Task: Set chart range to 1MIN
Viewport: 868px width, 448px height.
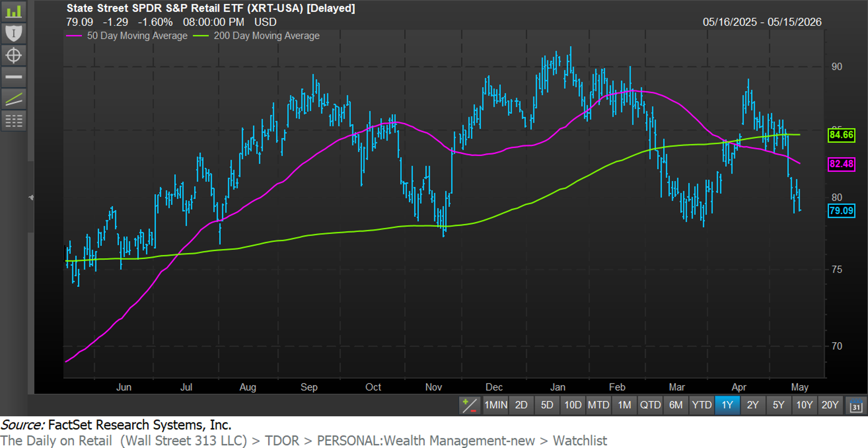Action: coord(495,405)
